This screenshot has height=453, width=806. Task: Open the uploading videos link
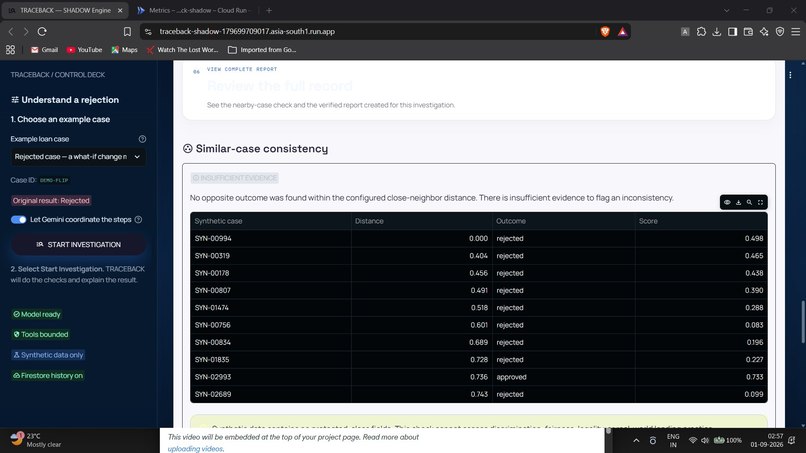(x=195, y=449)
